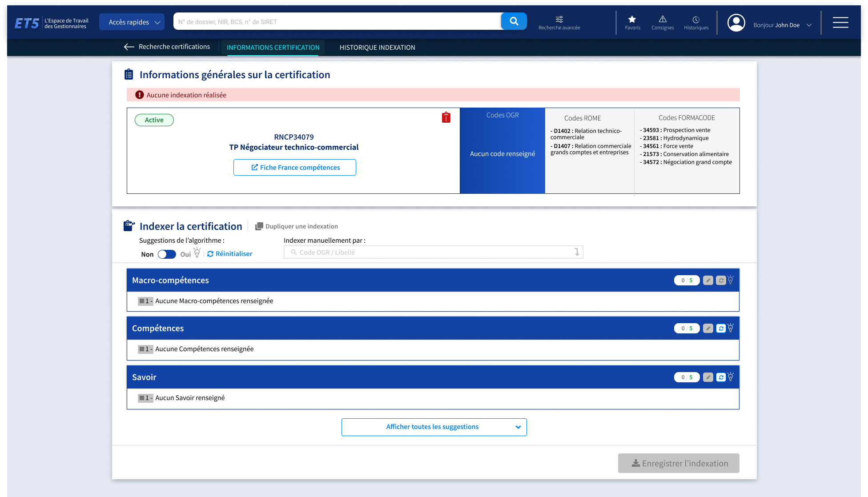Viewport: 868px width, 497px height.
Task: Click the blue search magnifier button
Action: pos(514,21)
